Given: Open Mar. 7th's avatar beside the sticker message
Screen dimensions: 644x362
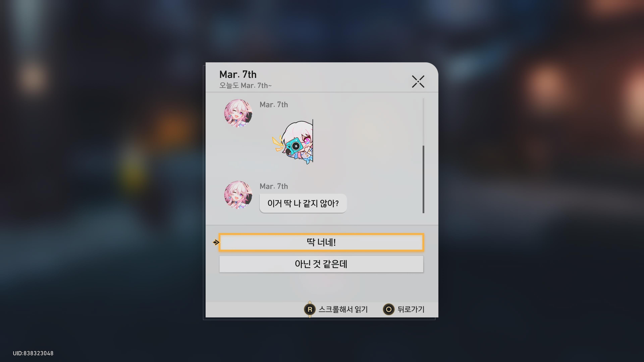Looking at the screenshot, I should (x=238, y=113).
